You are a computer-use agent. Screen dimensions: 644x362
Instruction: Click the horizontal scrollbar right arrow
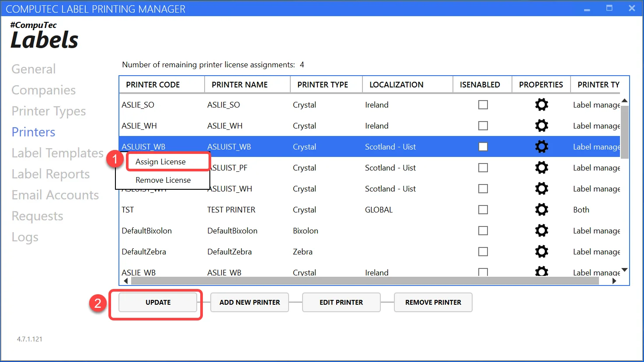[614, 281]
